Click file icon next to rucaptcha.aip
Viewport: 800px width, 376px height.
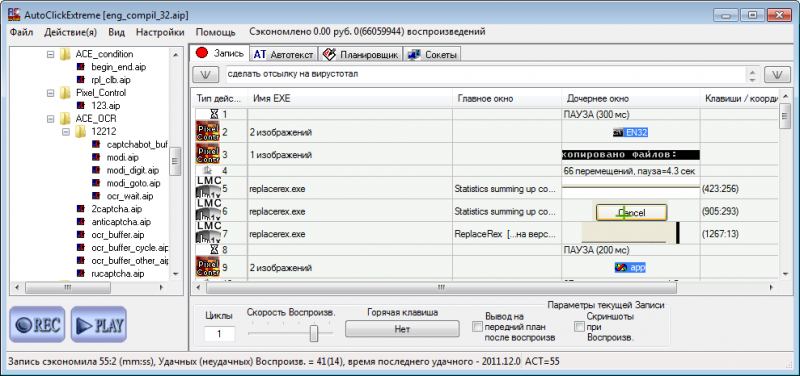point(81,273)
